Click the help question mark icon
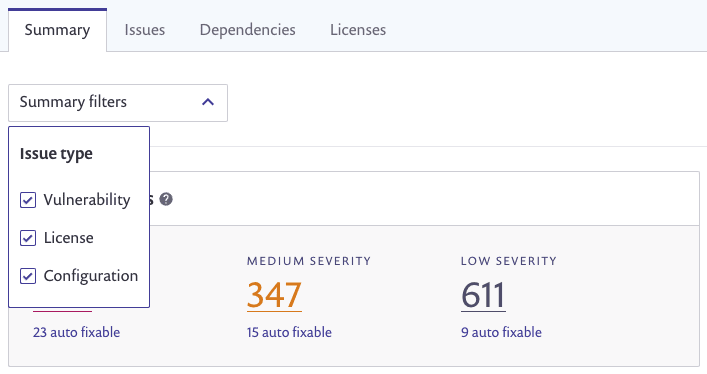Image resolution: width=707 pixels, height=374 pixels. (x=166, y=199)
